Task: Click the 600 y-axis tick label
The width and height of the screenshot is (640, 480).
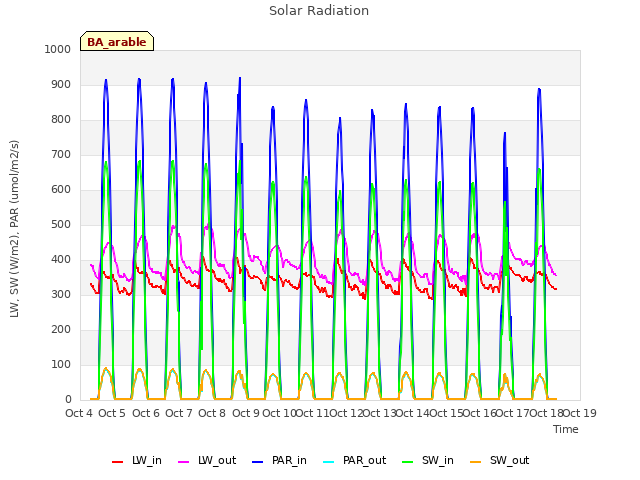Action: click(x=61, y=189)
